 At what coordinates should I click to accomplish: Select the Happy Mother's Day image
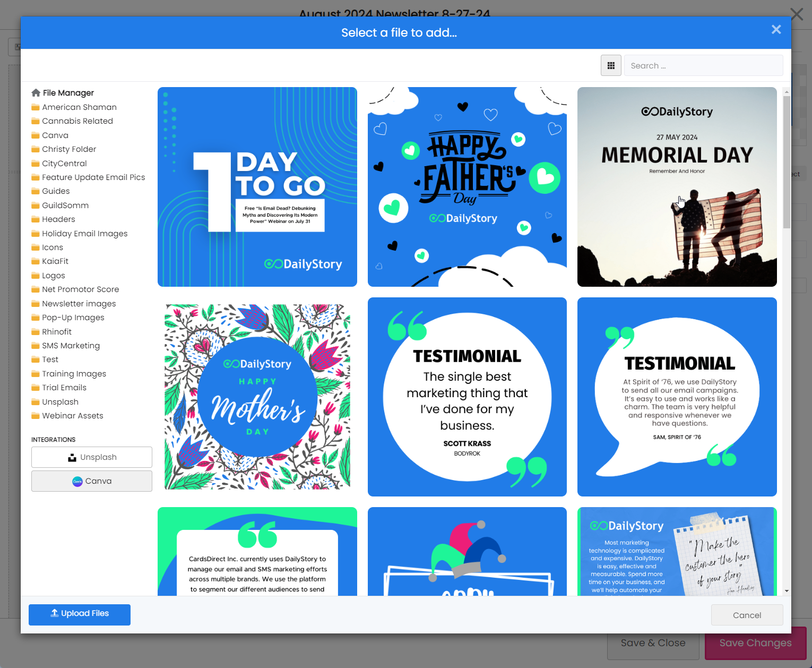(257, 397)
